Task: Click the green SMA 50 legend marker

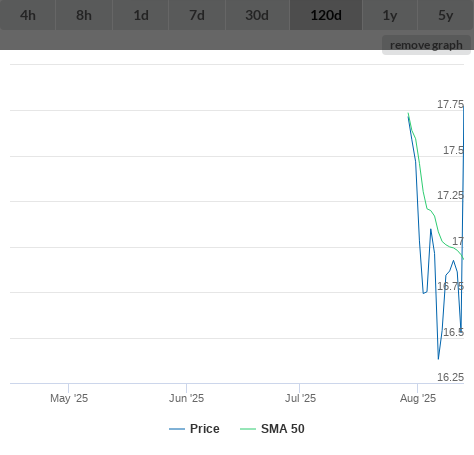Action: point(248,429)
